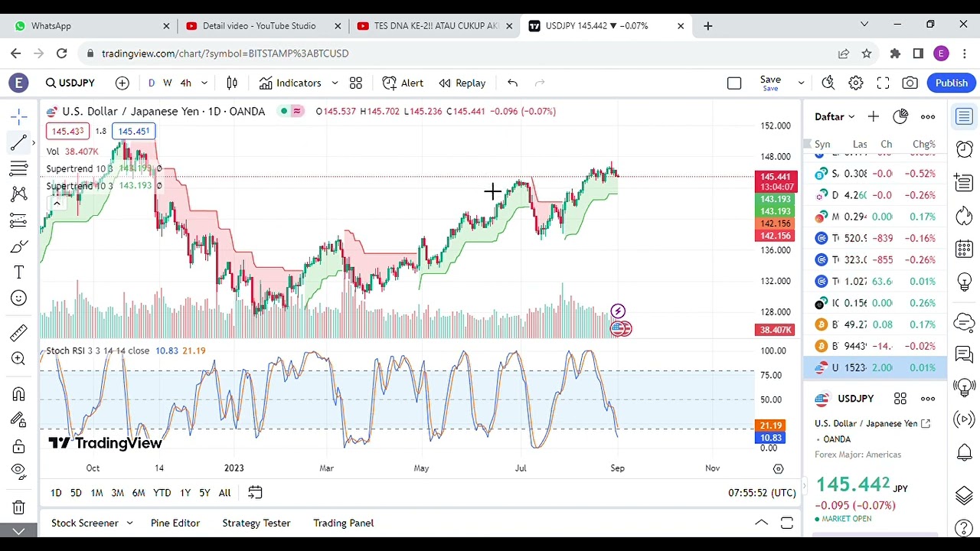Select the brush drawing tool

tap(19, 246)
